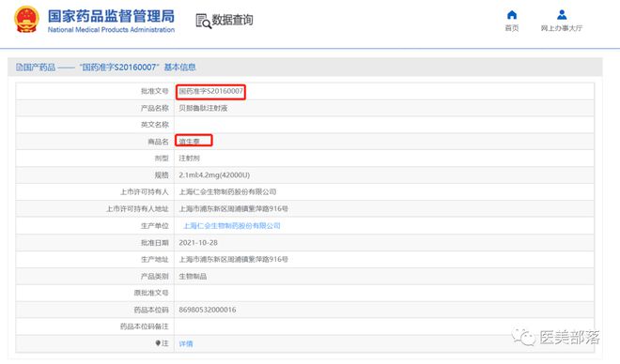Click the drug code 86980532000016 value

pos(208,310)
